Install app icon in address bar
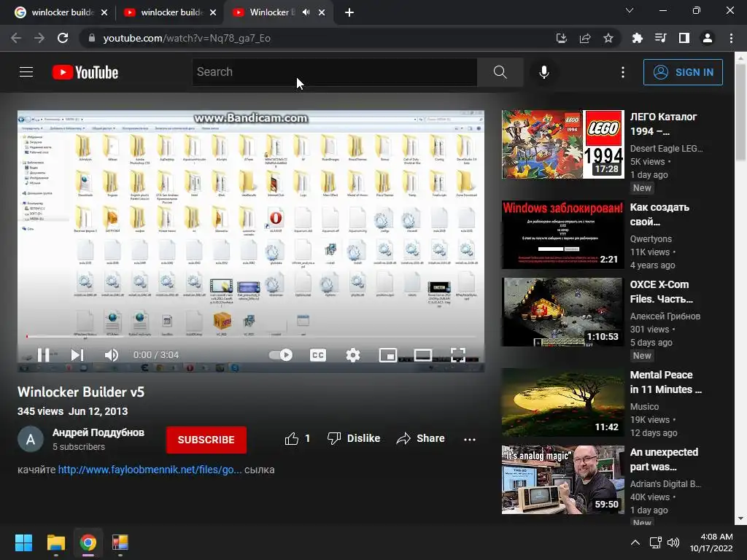The height and width of the screenshot is (560, 747). point(562,38)
